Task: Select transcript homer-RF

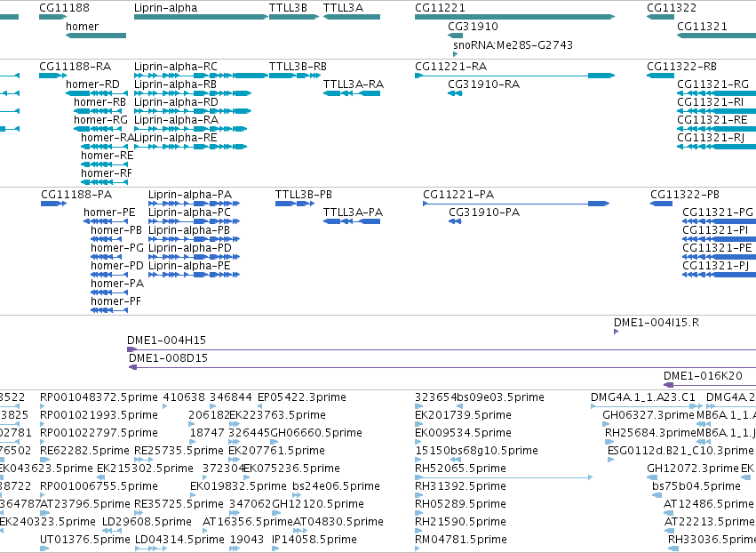Action: tap(107, 173)
